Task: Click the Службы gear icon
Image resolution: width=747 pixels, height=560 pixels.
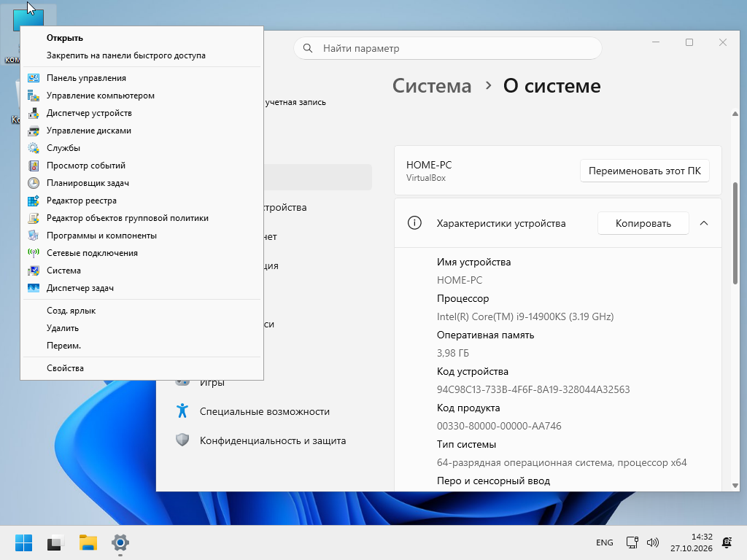Action: (x=34, y=148)
